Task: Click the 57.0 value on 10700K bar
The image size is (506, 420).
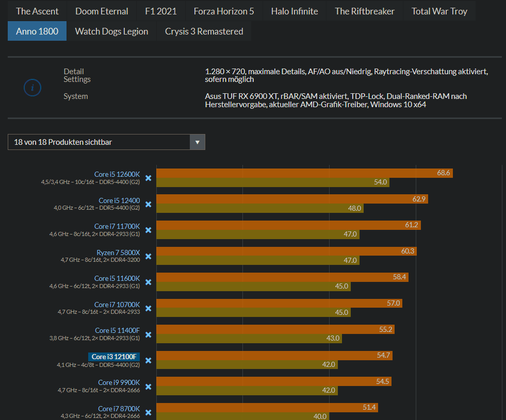Action: coord(394,303)
